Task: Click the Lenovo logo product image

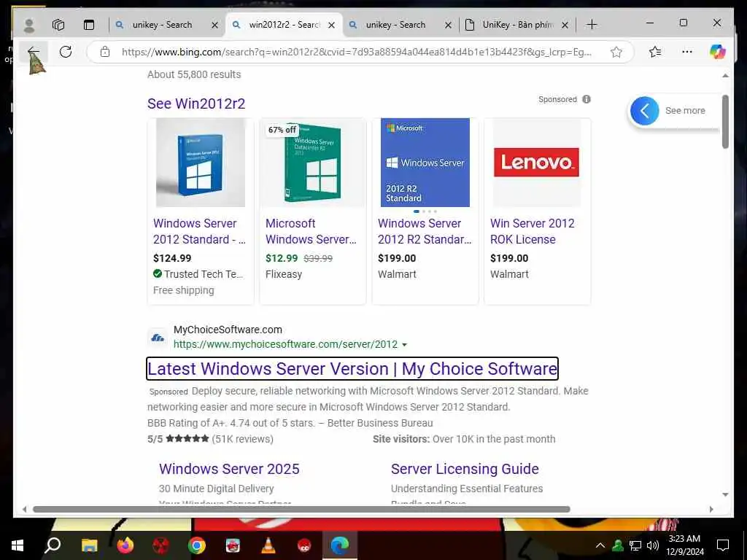Action: pos(536,163)
